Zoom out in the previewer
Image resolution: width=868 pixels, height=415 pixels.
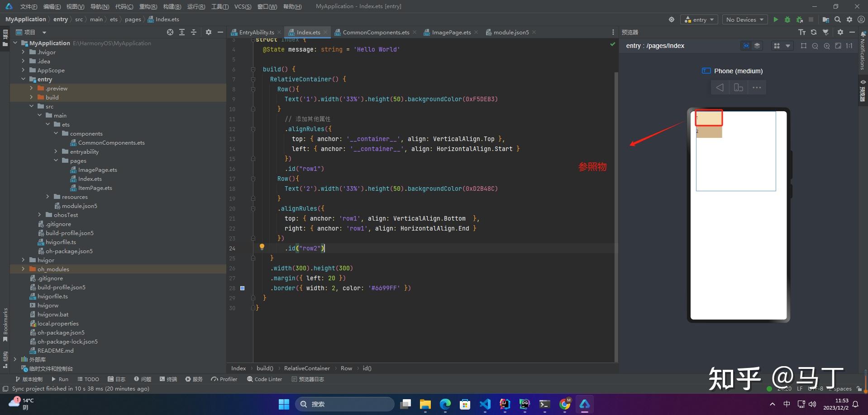click(815, 46)
